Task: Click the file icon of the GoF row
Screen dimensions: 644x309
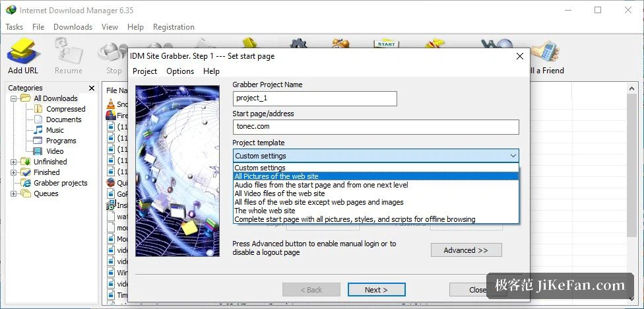Action: [x=111, y=193]
